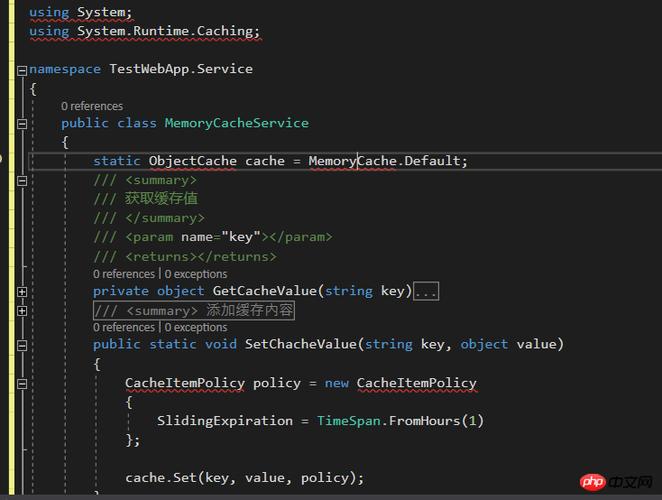The height and width of the screenshot is (500, 662).
Task: Click the 'MemoryCacheService' class name
Action: (x=237, y=123)
